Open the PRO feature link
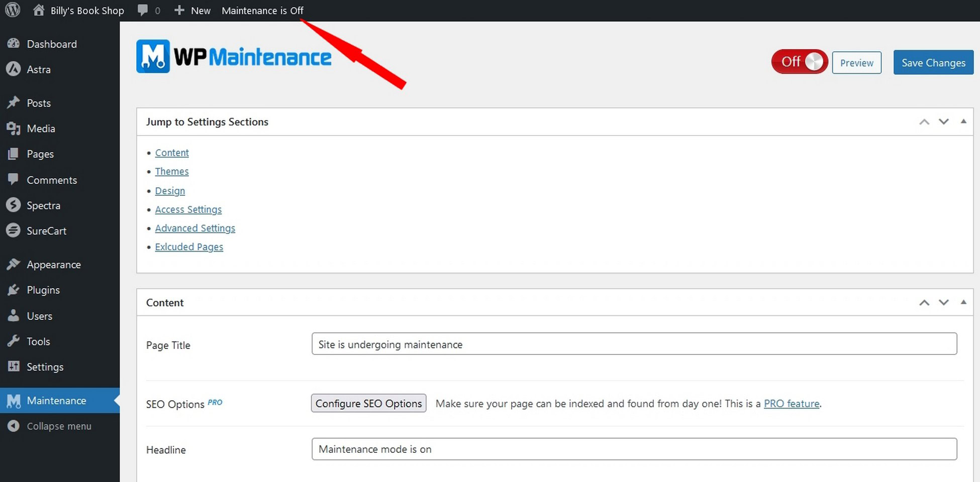This screenshot has height=482, width=980. [x=792, y=404]
